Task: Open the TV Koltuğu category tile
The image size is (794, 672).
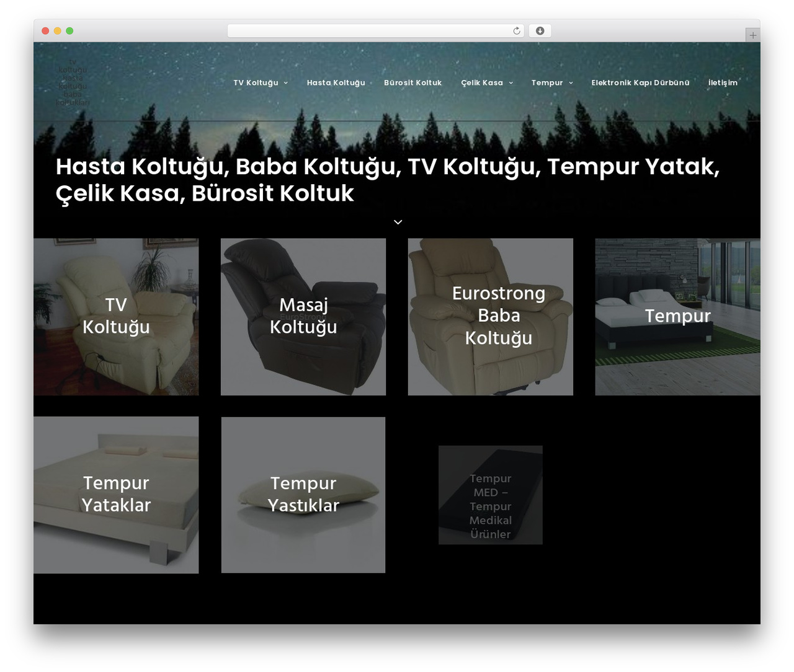Action: 116,317
